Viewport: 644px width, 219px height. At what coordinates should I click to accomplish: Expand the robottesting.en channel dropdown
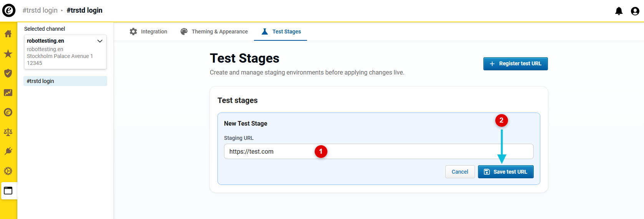click(100, 41)
